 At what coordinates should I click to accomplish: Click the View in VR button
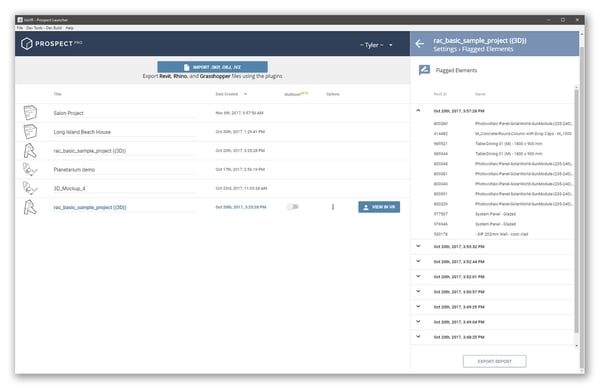click(x=379, y=207)
